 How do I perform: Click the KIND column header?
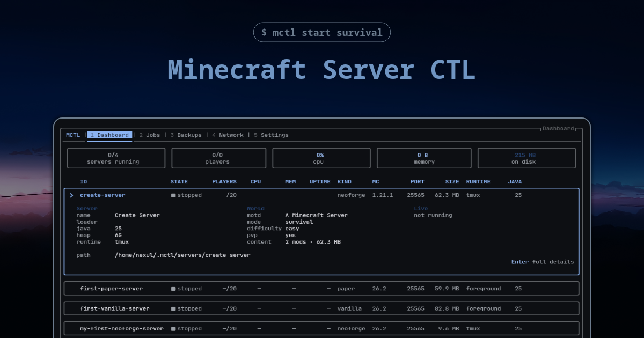point(345,182)
